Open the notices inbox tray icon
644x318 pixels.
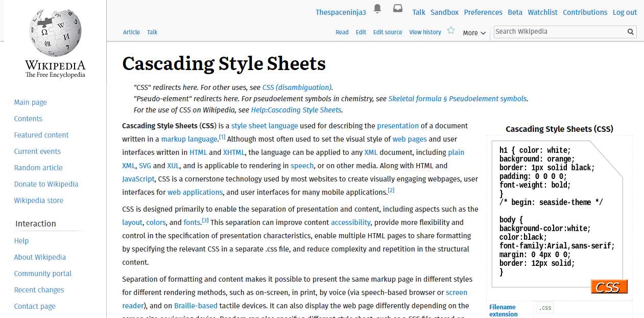point(397,9)
